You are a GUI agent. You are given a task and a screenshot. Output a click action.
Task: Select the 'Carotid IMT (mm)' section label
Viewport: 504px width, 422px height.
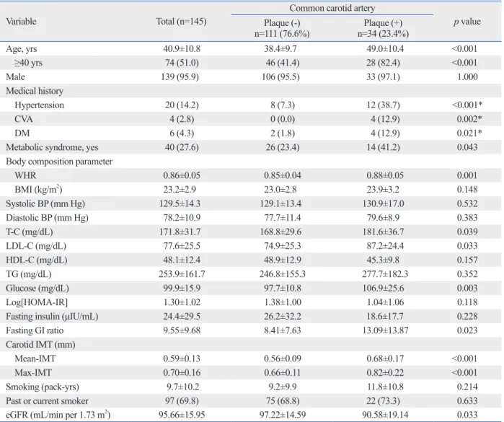pos(40,345)
